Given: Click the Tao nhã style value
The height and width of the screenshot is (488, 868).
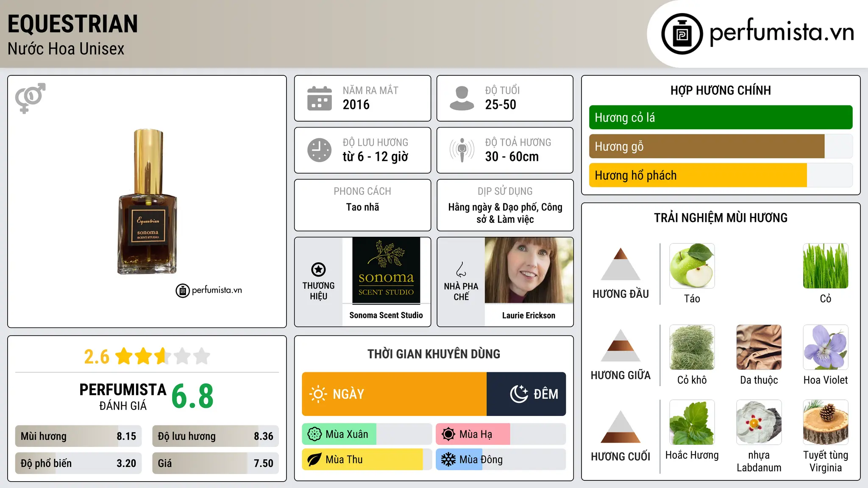Looking at the screenshot, I should click(362, 207).
